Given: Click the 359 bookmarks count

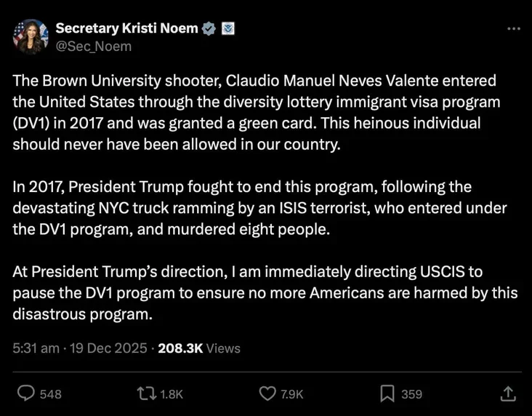Looking at the screenshot, I should 411,394.
